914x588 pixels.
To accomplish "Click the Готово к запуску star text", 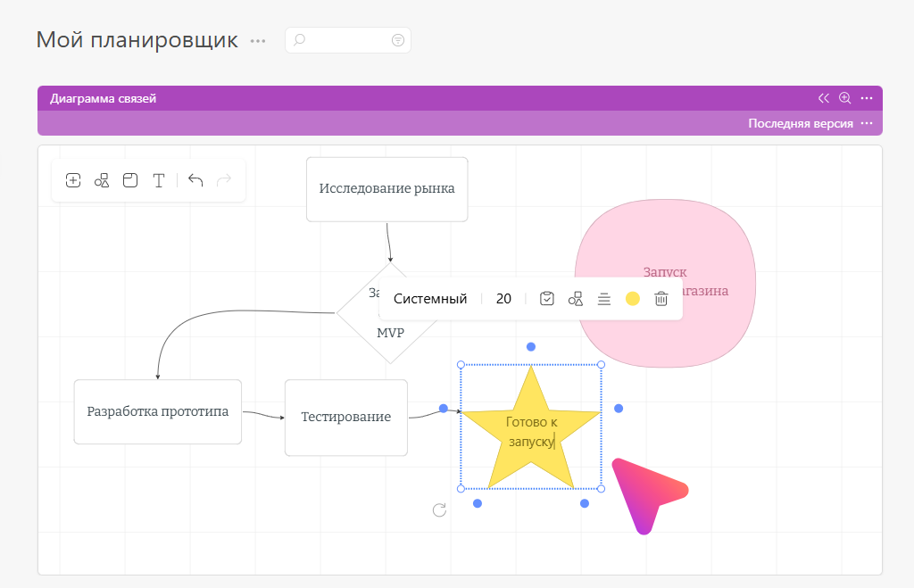I will pos(531,431).
